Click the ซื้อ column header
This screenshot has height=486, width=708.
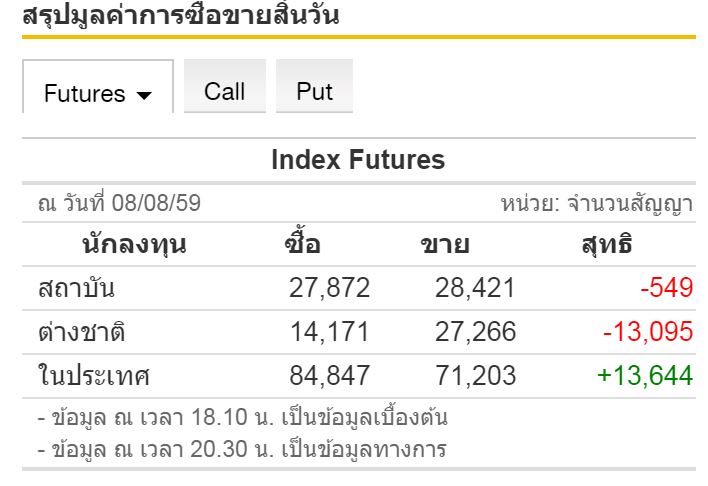(303, 245)
